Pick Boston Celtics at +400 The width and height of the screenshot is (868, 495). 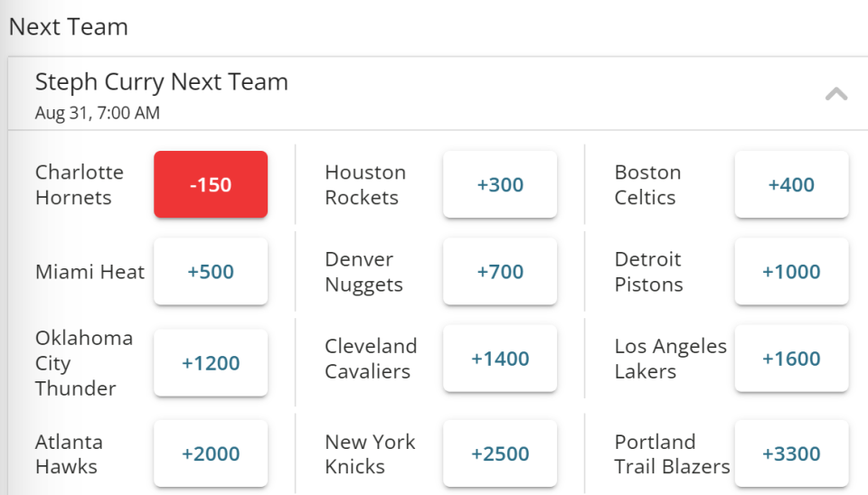point(791,184)
